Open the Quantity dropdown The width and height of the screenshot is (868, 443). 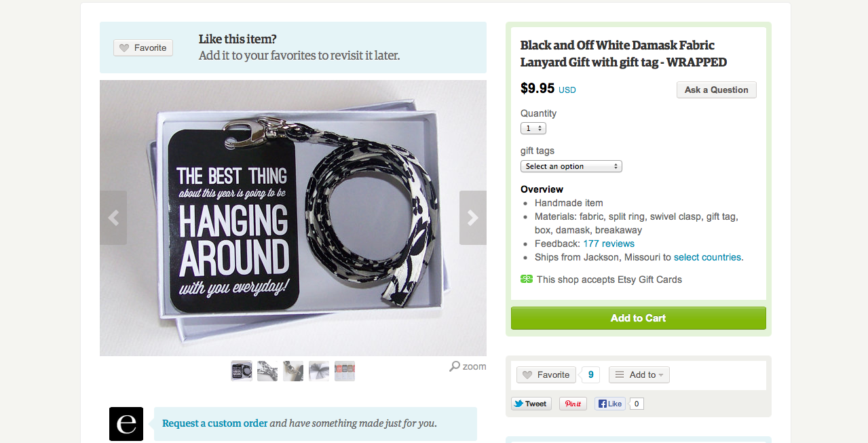(533, 128)
